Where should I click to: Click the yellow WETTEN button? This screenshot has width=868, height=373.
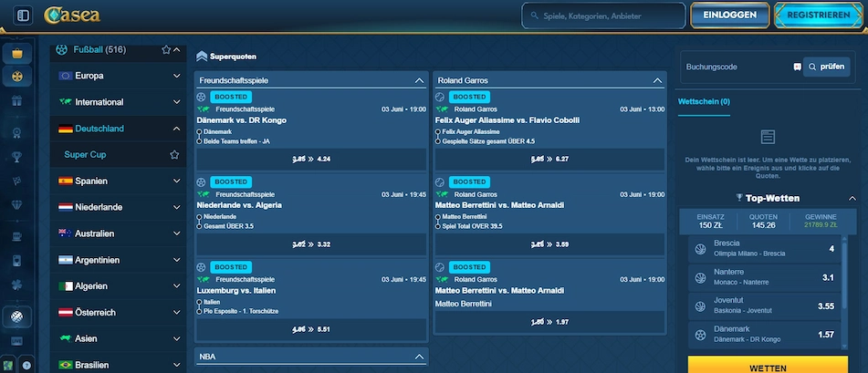tap(768, 366)
